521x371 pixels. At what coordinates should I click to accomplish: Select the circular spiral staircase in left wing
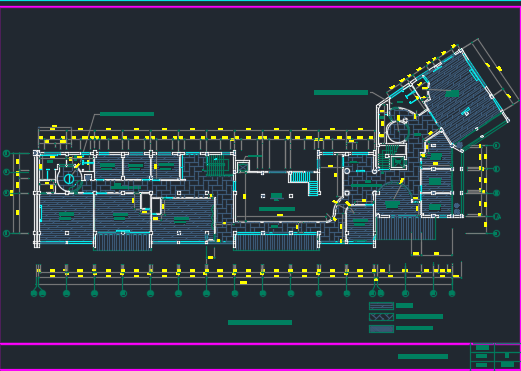[69, 179]
